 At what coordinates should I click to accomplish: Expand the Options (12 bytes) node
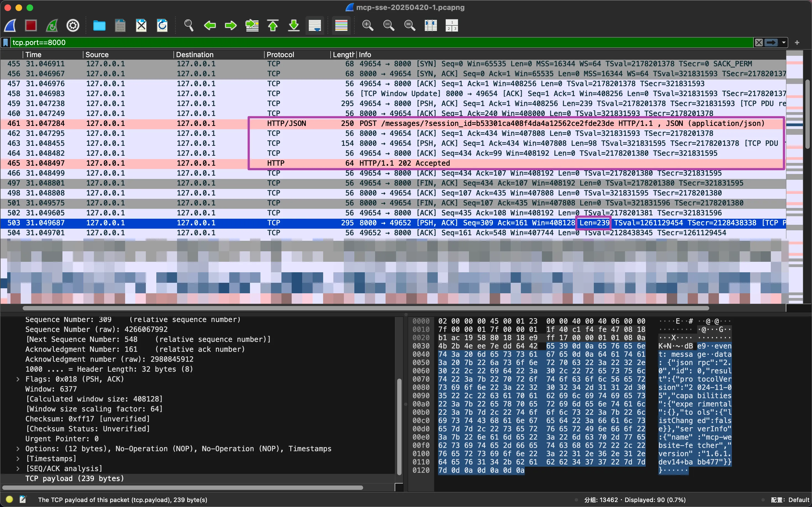click(x=18, y=449)
